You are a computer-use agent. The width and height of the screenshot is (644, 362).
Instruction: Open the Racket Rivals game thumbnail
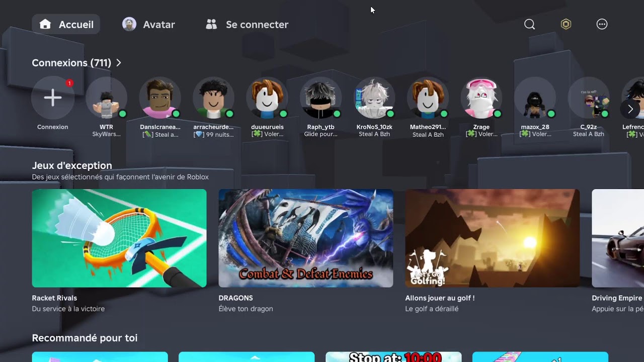click(x=119, y=238)
